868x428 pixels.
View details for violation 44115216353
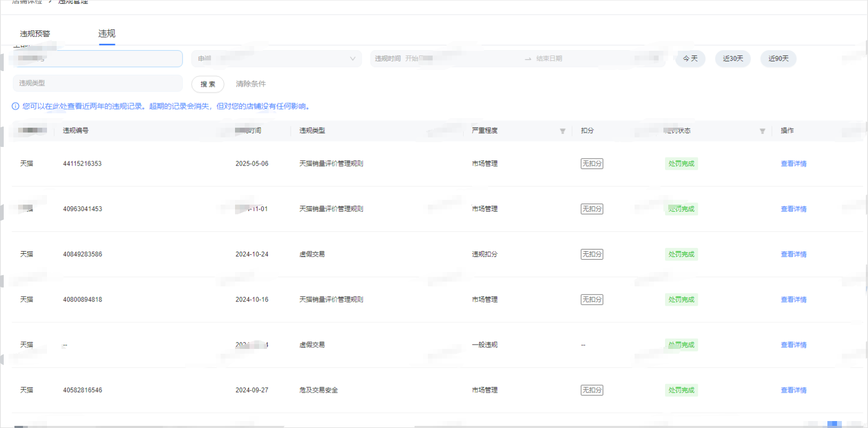(793, 164)
